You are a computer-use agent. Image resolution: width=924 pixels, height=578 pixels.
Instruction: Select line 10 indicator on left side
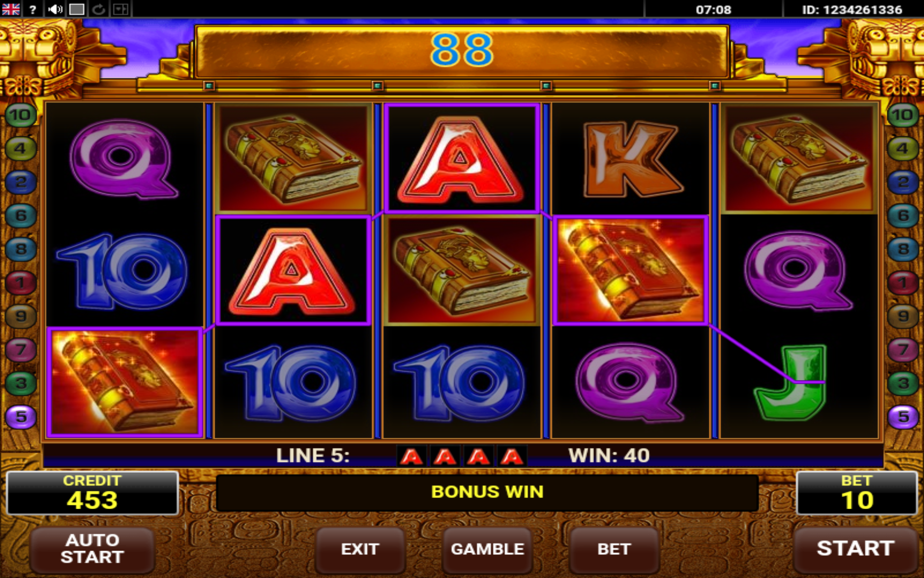tap(20, 115)
